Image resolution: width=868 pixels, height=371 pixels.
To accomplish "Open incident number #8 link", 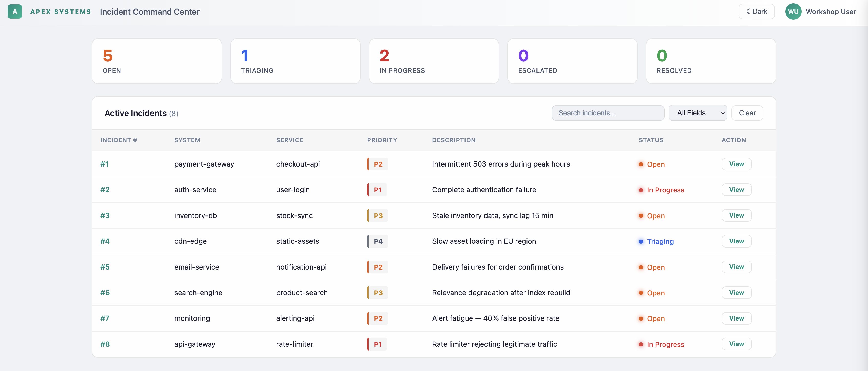I will coord(105,344).
